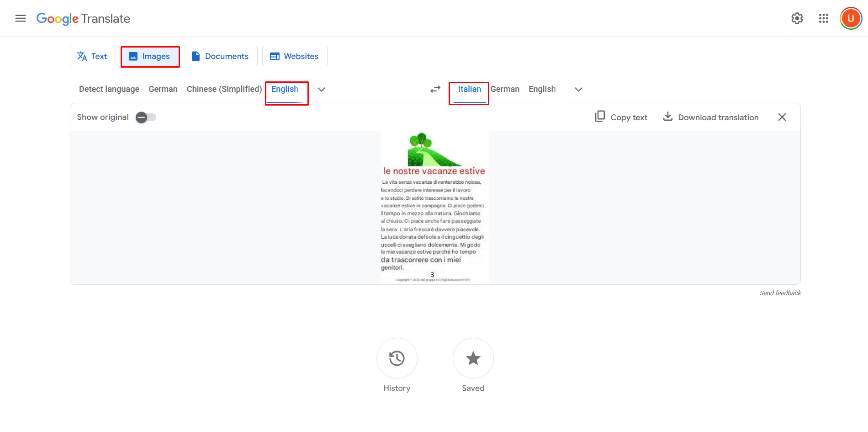Close the translated image result
Viewport: 868px width, 432px height.
(x=782, y=117)
